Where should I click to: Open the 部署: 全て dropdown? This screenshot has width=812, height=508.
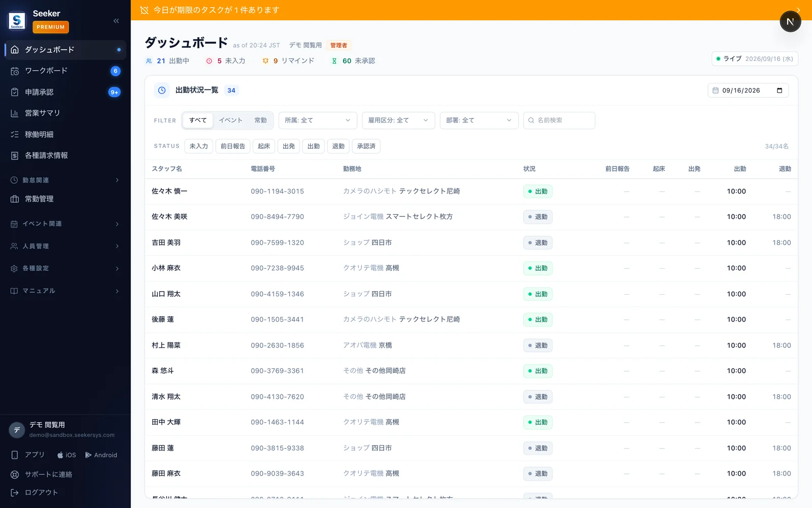479,120
